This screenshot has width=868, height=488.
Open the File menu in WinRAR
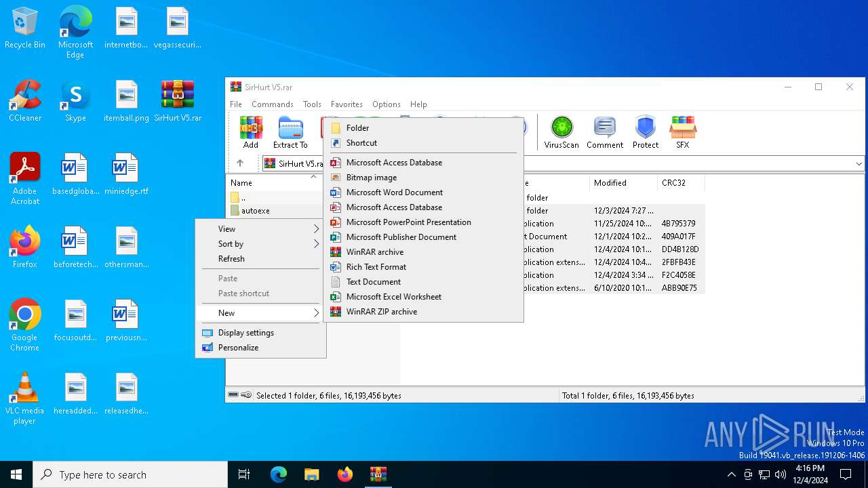236,104
